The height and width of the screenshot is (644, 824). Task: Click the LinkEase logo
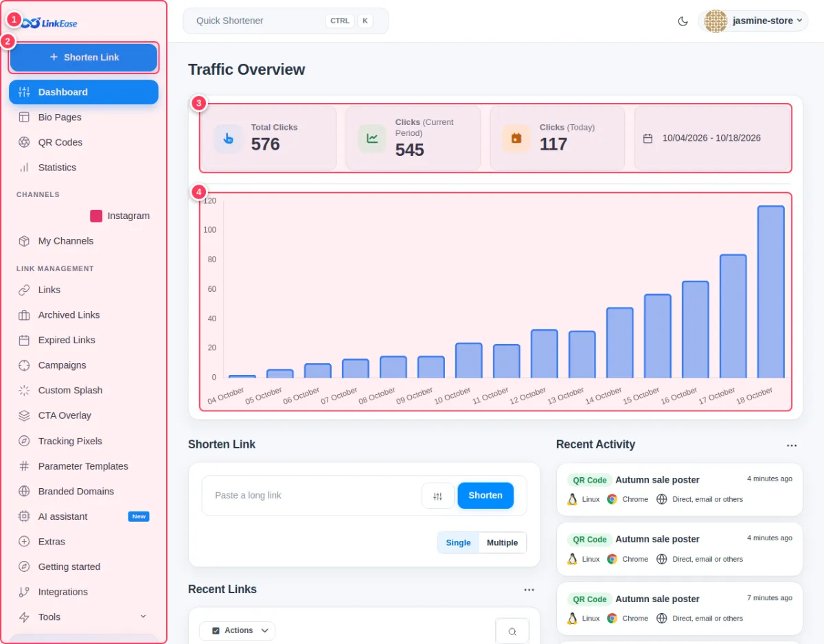pyautogui.click(x=48, y=23)
